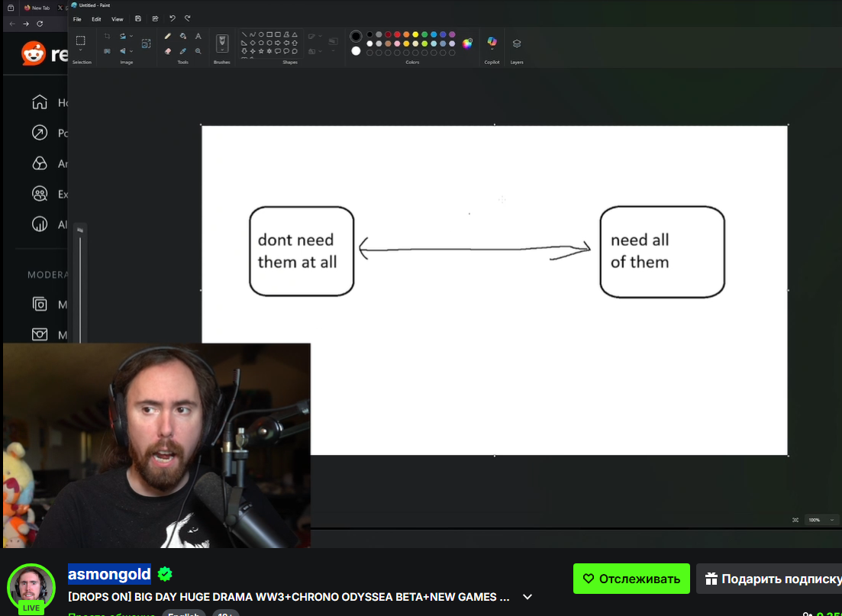Viewport: 842px width, 616px height.
Task: Open the Shape outline dropdown
Action: (x=320, y=36)
